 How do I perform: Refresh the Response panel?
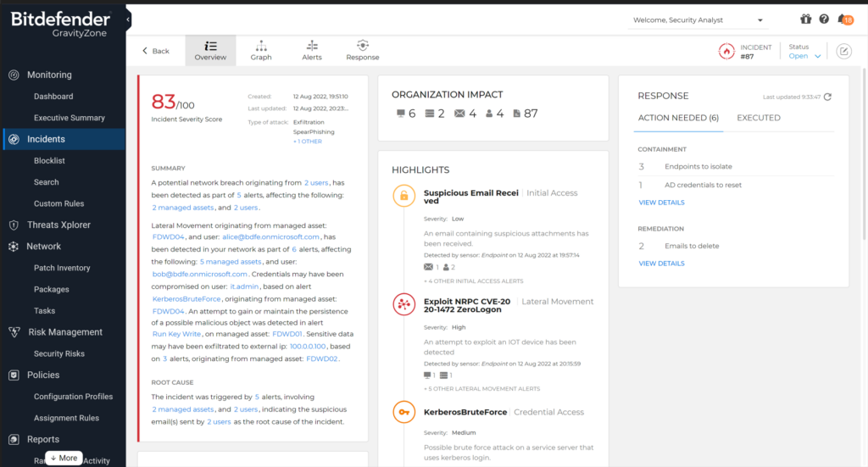(827, 97)
